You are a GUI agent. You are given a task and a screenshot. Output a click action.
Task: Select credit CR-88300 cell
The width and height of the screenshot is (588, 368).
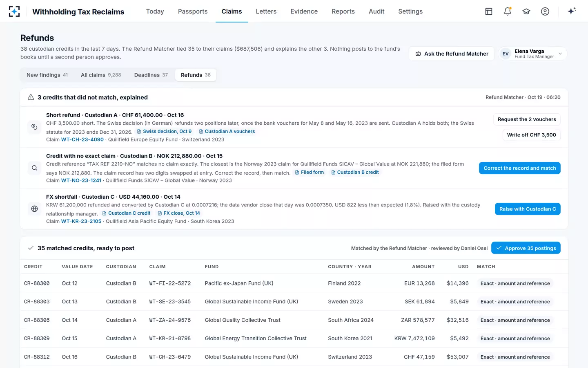click(x=37, y=283)
